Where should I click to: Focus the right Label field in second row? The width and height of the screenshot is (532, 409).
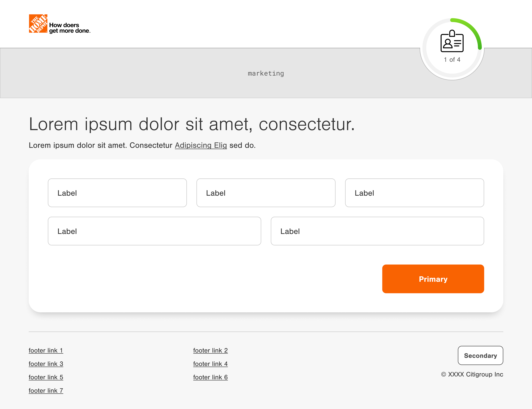(x=377, y=231)
